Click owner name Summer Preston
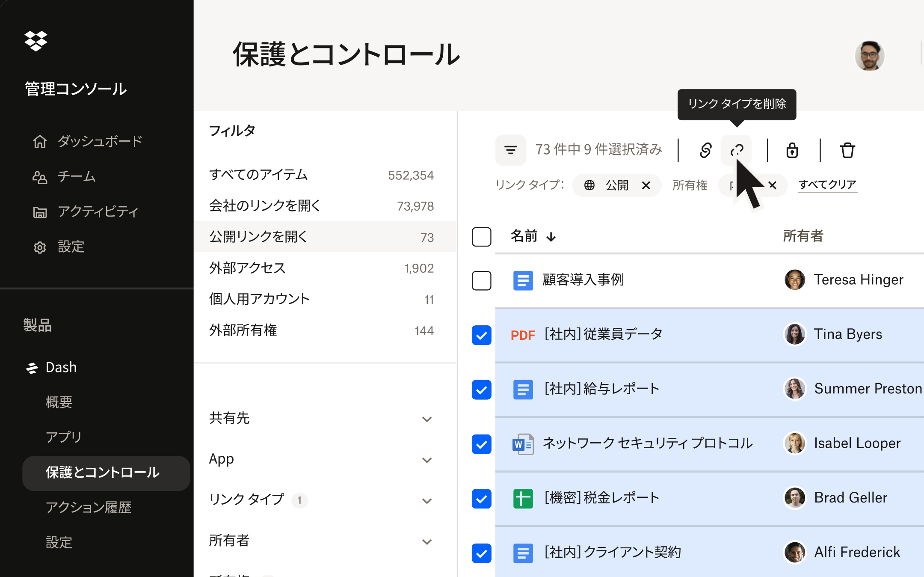 868,389
